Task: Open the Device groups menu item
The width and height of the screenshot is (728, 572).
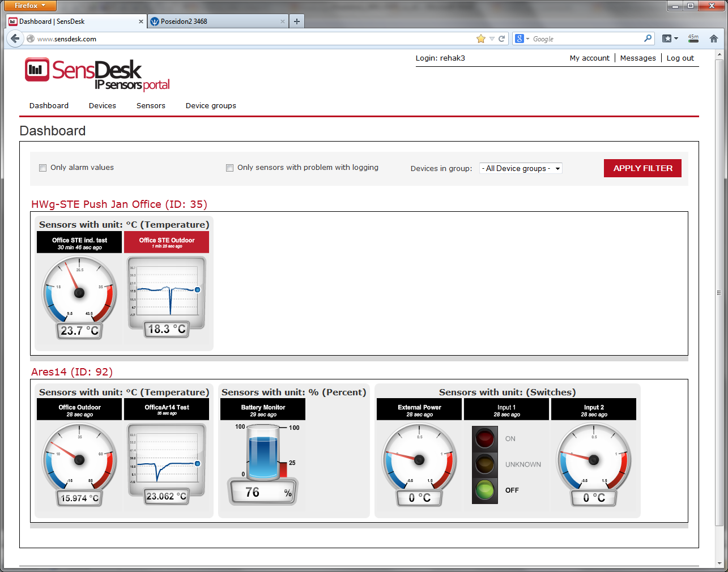Action: click(211, 106)
